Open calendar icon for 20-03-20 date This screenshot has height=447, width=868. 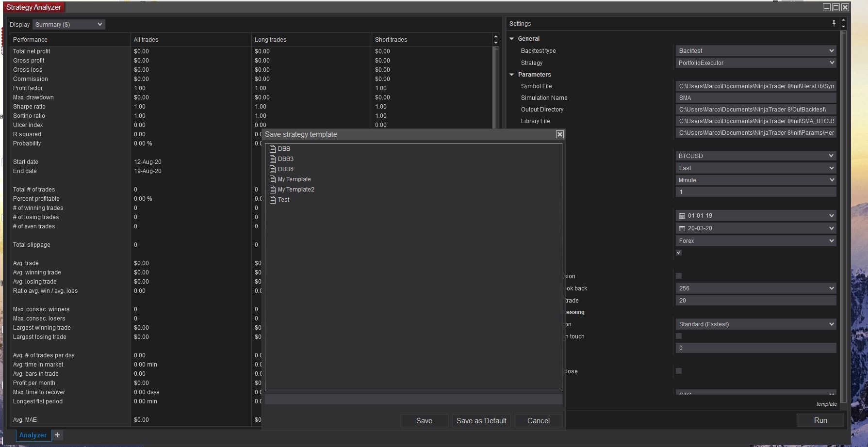click(x=682, y=228)
